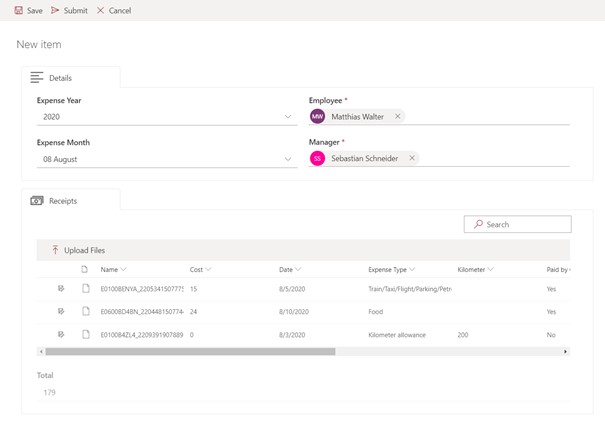Click the Details tab lines icon
This screenshot has width=605, height=421.
pos(37,78)
